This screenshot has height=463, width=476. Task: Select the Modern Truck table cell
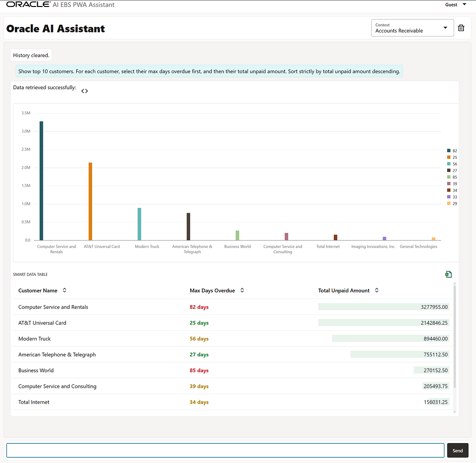coord(34,339)
